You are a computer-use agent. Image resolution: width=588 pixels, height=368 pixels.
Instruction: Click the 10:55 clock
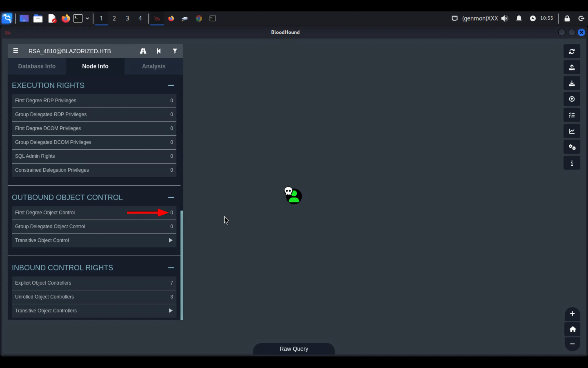[x=546, y=18]
